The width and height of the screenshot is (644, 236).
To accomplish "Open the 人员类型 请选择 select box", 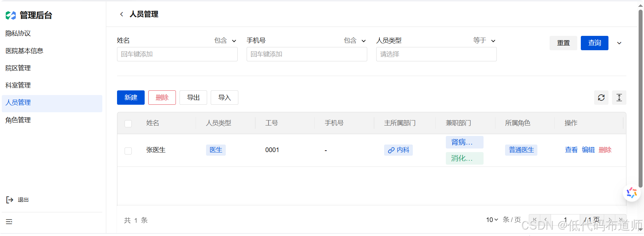I will point(436,54).
